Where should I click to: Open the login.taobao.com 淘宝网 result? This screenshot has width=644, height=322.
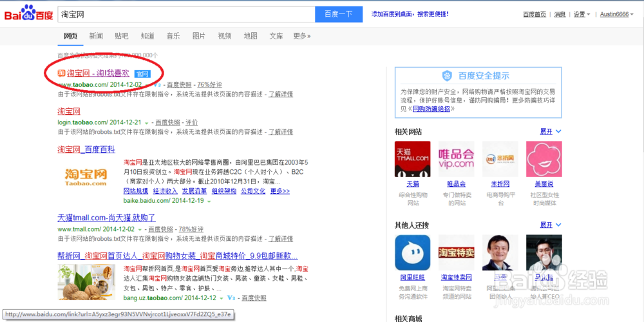pos(69,111)
